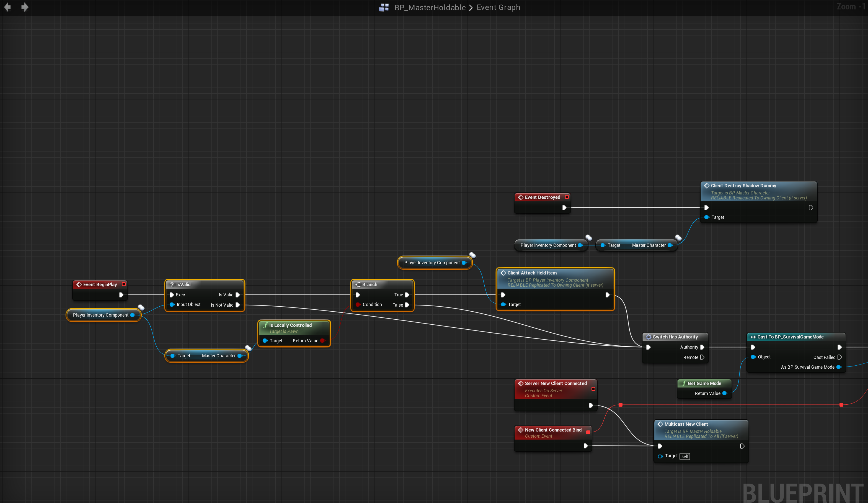Click the red Condition pin on Branch

(358, 304)
